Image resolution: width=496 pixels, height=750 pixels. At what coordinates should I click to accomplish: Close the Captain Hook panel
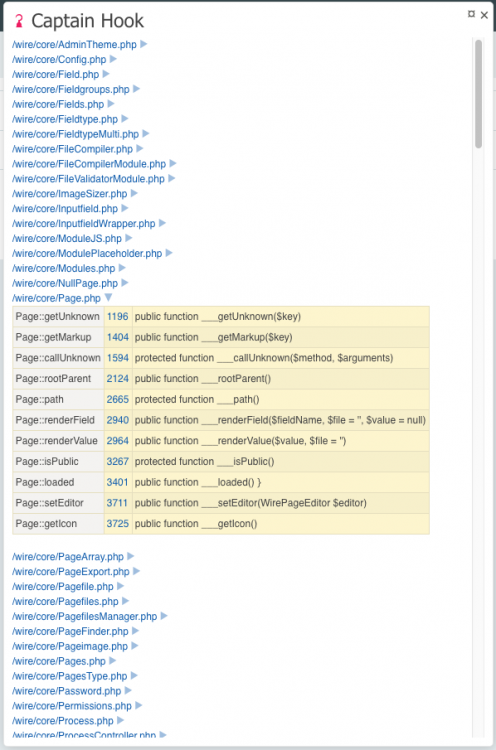click(x=484, y=15)
